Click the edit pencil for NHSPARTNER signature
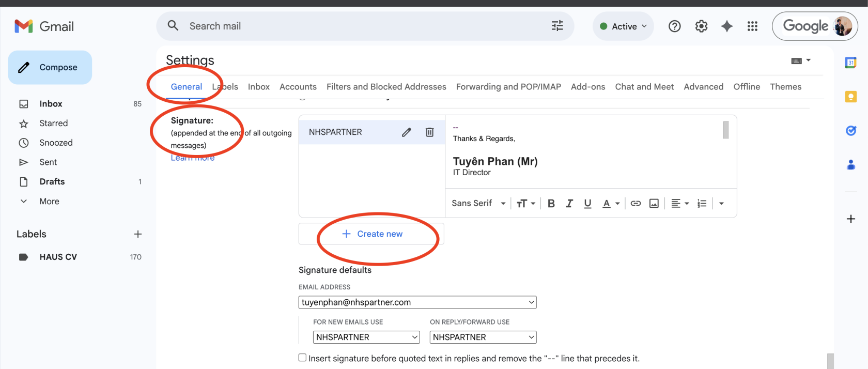868x369 pixels. 407,132
